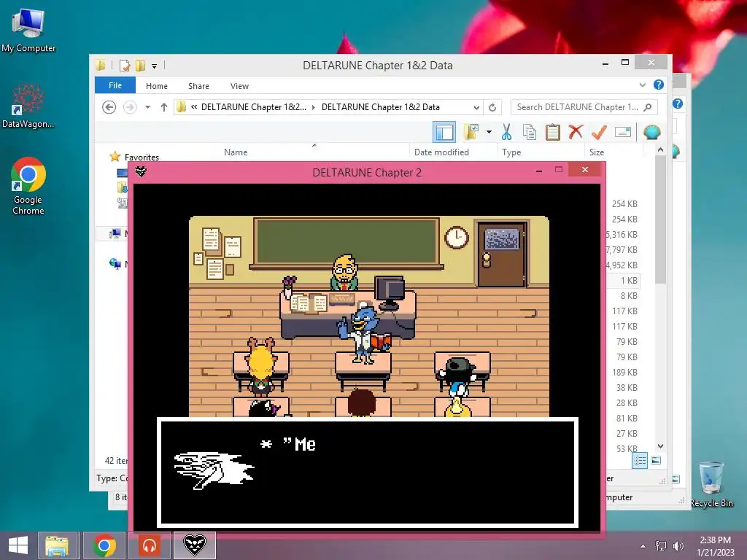The width and height of the screenshot is (747, 560).
Task: Click the orange checkmark Properties icon
Action: (x=600, y=132)
